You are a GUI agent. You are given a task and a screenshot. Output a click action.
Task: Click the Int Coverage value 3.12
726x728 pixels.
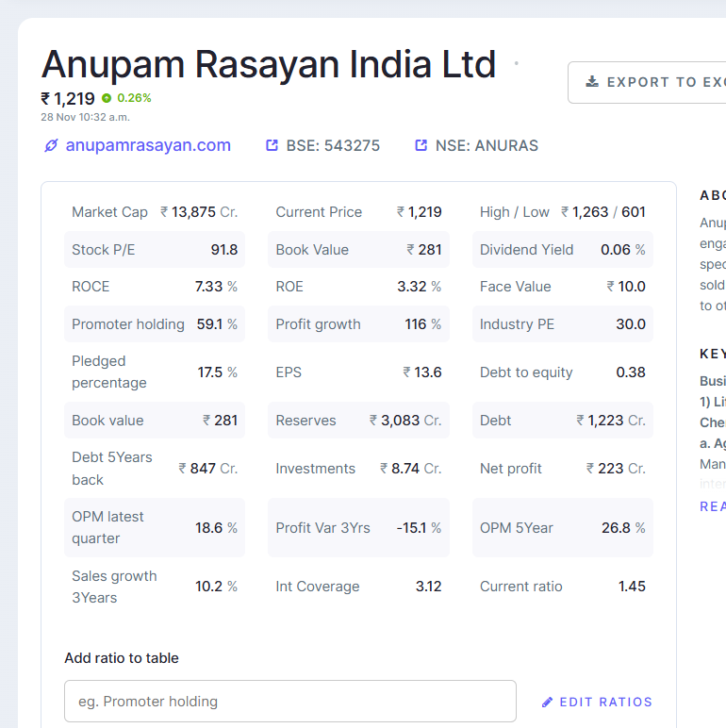[x=428, y=587]
